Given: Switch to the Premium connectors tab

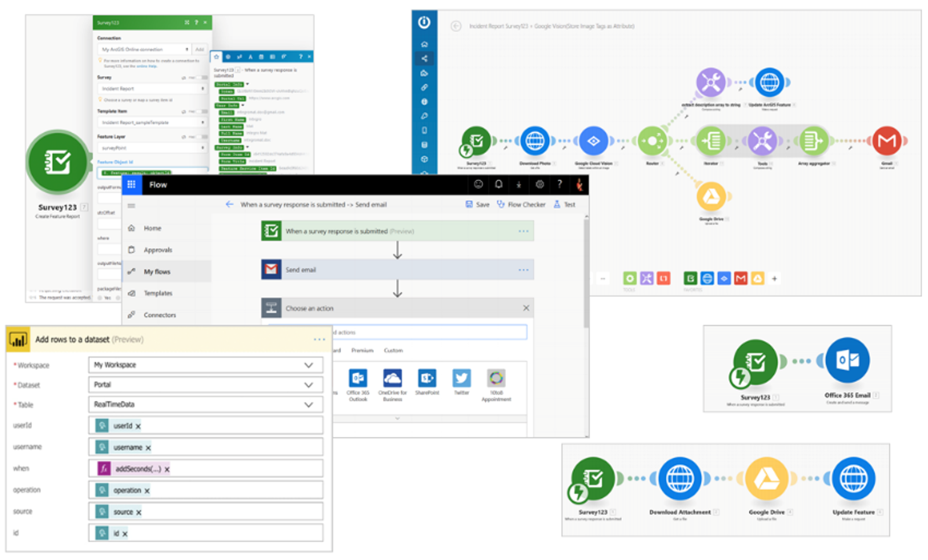Looking at the screenshot, I should click(362, 350).
